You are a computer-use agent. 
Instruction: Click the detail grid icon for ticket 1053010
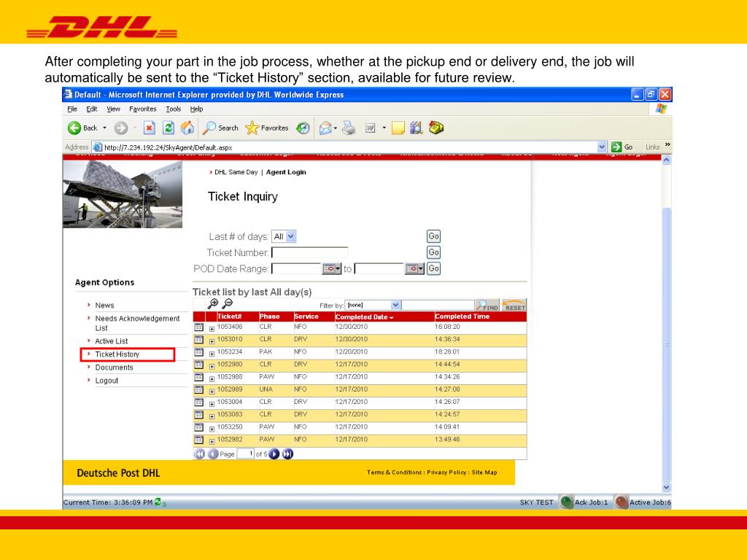(198, 340)
